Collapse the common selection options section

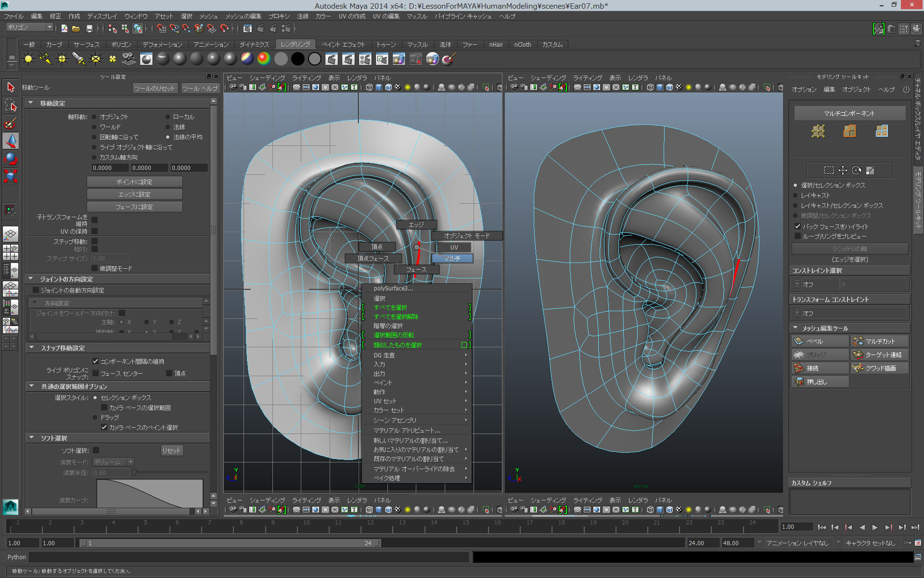(31, 386)
